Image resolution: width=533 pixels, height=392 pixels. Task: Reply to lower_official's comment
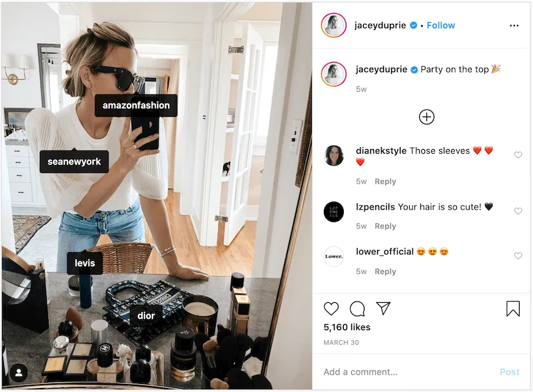tap(385, 272)
